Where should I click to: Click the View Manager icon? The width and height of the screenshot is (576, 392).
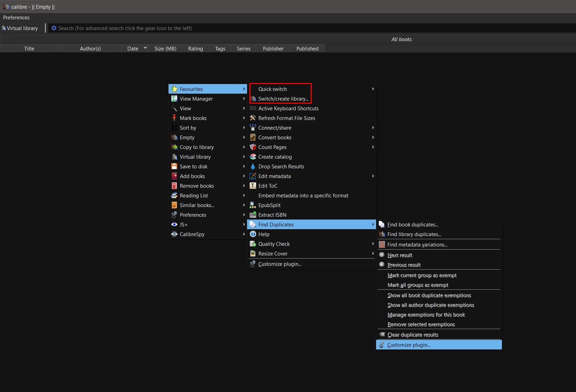point(174,99)
